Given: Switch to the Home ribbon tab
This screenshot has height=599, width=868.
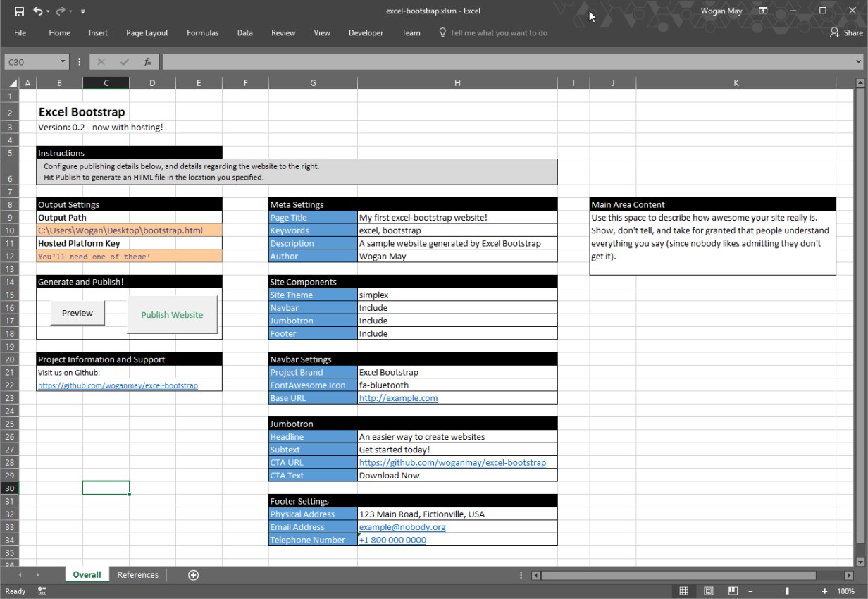Looking at the screenshot, I should [x=59, y=32].
